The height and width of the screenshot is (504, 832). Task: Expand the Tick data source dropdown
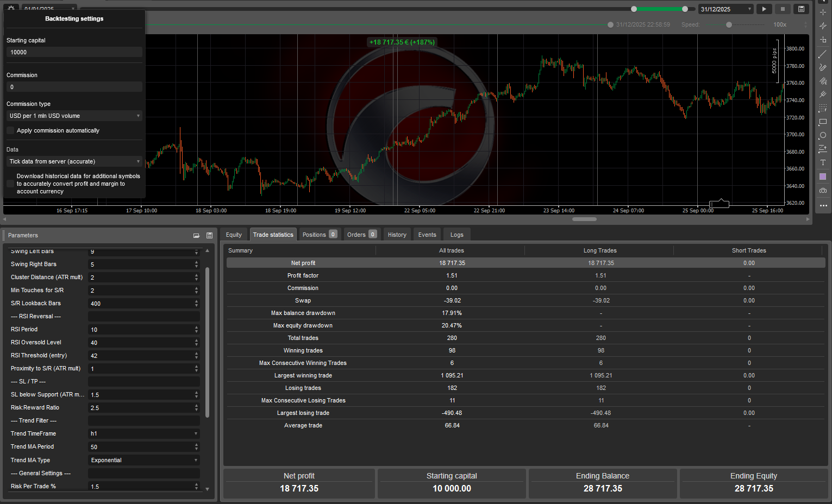(74, 161)
